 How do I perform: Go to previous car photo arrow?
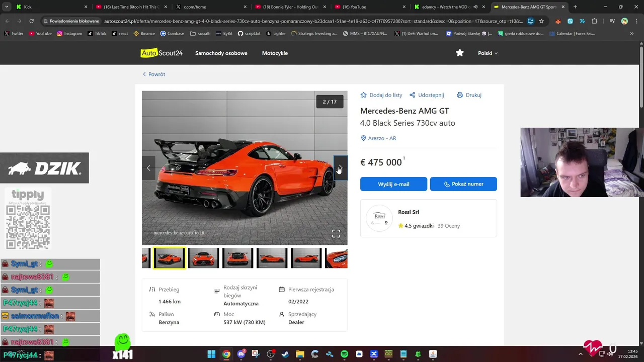(x=148, y=168)
